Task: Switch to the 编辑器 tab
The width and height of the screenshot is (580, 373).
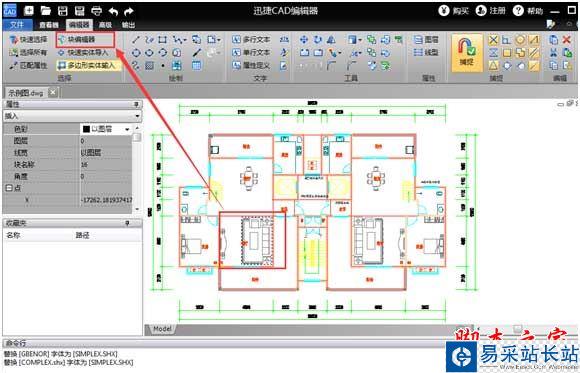Action: click(x=79, y=25)
